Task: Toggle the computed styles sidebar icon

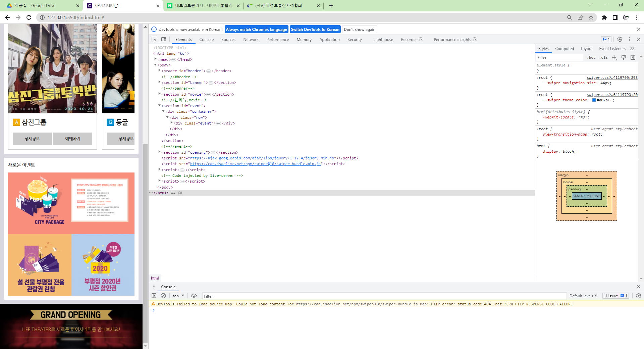Action: pos(633,57)
